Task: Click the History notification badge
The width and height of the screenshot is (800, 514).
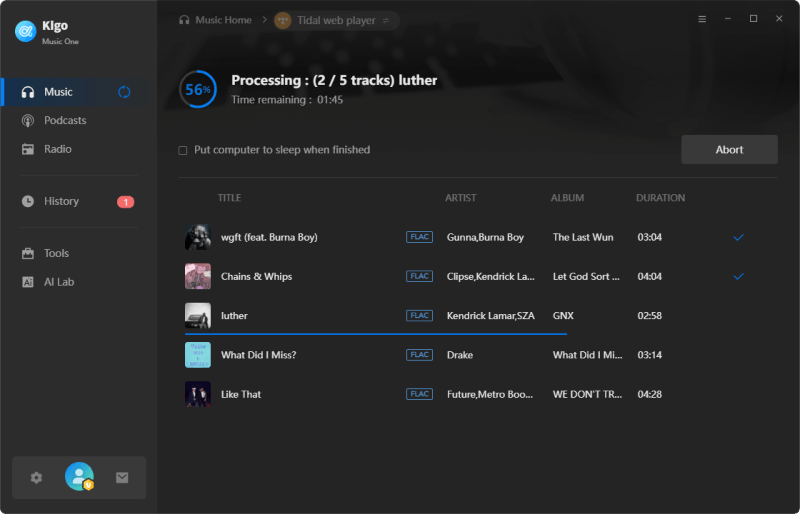Action: (x=126, y=202)
